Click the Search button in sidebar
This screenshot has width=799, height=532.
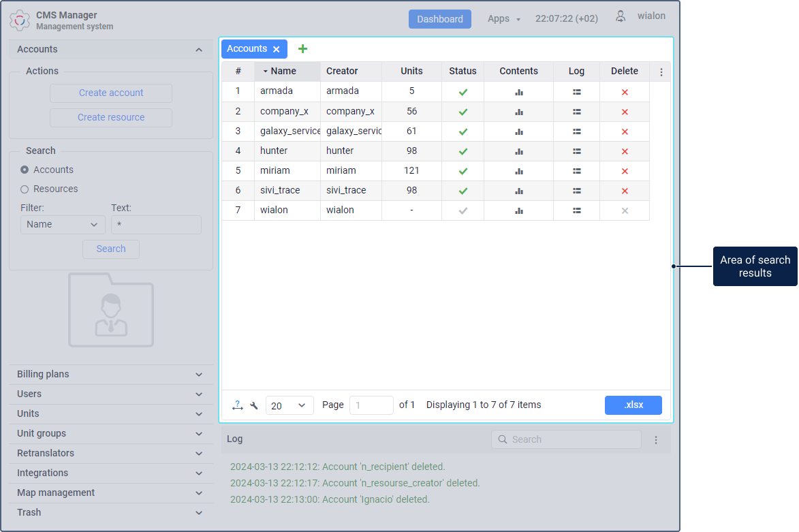coord(111,249)
